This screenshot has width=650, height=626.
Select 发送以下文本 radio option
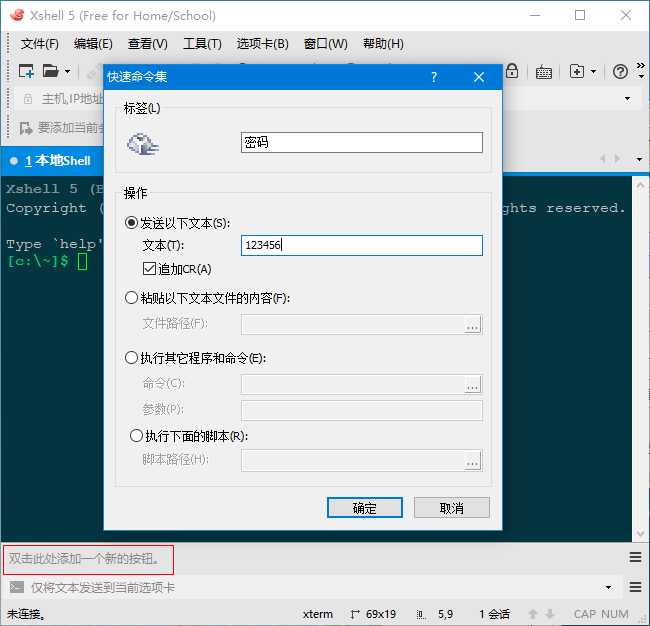[131, 223]
